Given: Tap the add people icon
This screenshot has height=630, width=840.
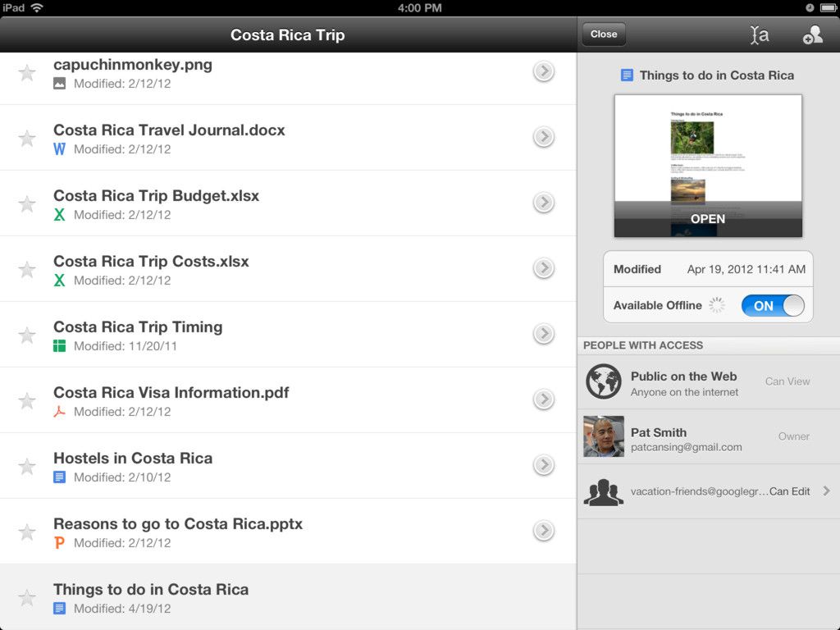Looking at the screenshot, I should click(813, 34).
